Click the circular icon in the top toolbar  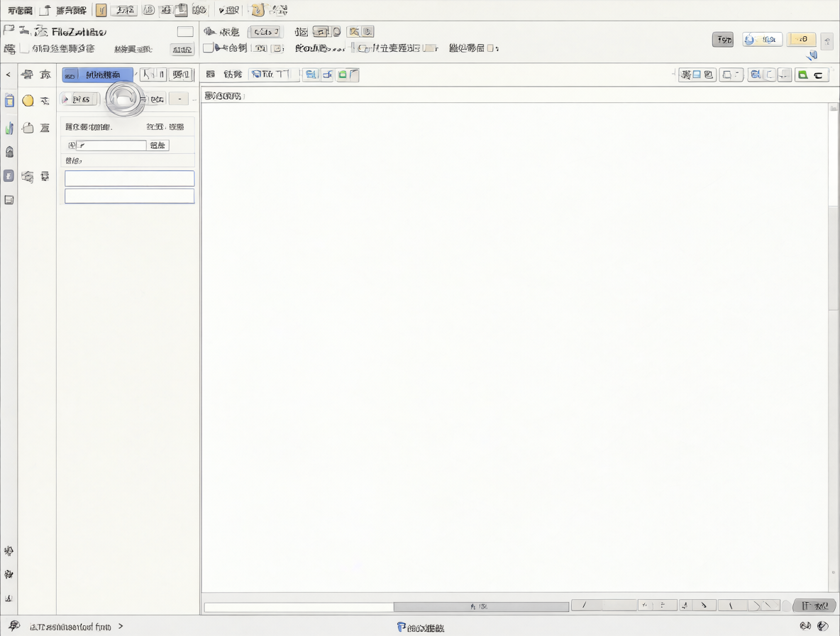coord(148,10)
